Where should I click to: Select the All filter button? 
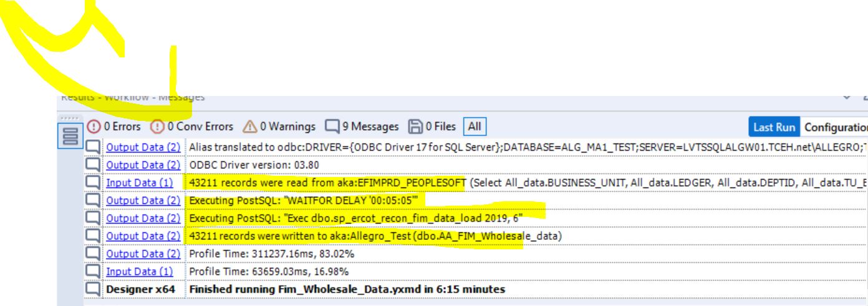[475, 127]
